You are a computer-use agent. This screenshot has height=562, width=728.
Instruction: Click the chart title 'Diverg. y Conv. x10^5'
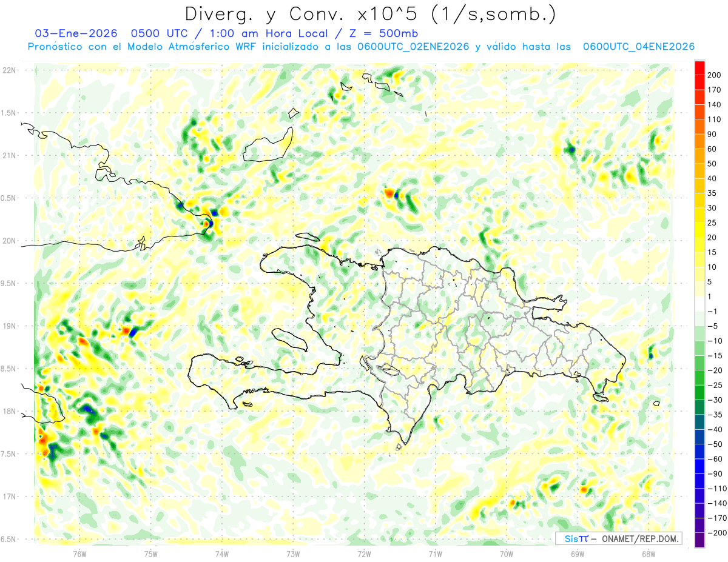pyautogui.click(x=306, y=14)
